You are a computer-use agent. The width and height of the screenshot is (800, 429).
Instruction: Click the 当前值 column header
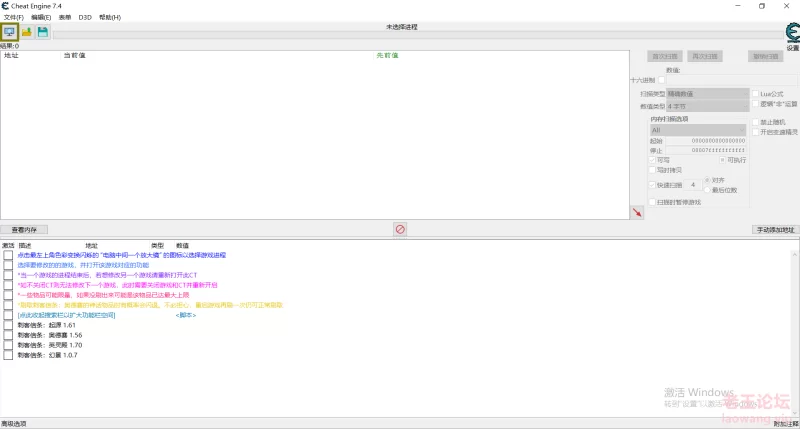[x=74, y=55]
